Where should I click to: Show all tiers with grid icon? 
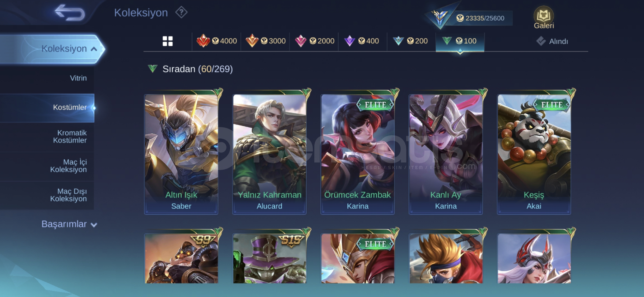168,41
